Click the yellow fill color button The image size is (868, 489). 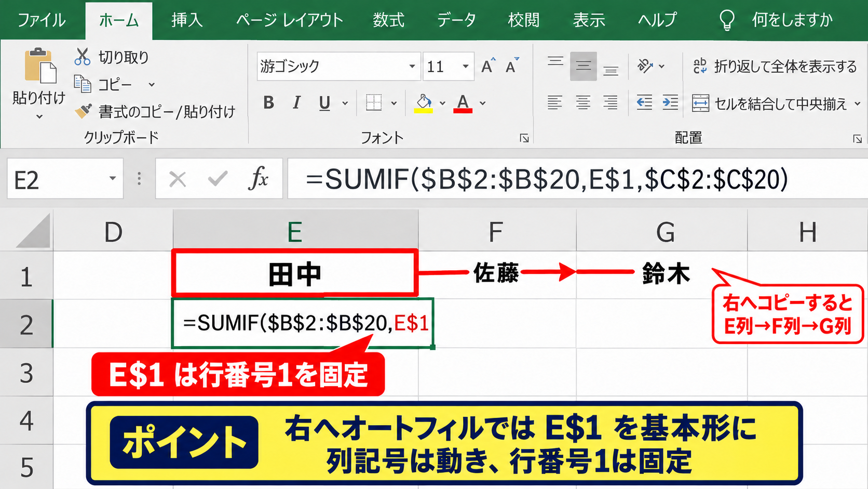pyautogui.click(x=424, y=103)
